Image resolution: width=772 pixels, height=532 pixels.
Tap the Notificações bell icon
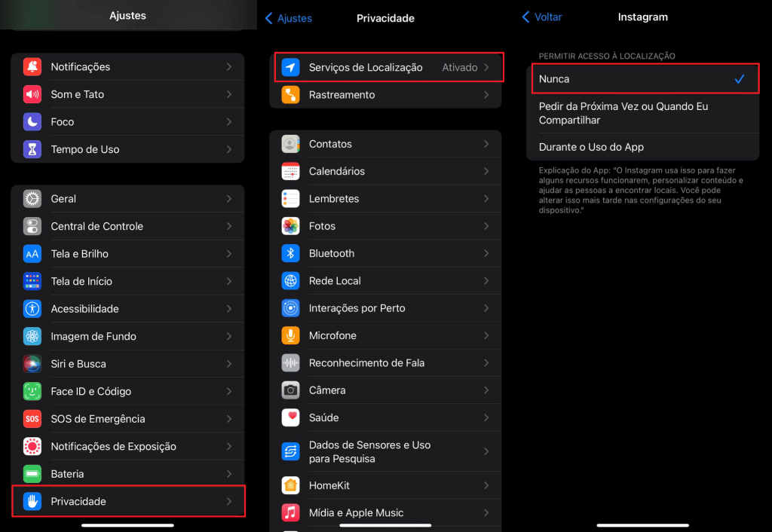[32, 66]
